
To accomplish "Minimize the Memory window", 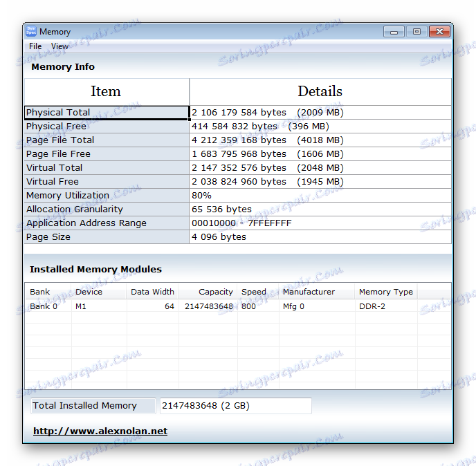I will click(x=394, y=32).
